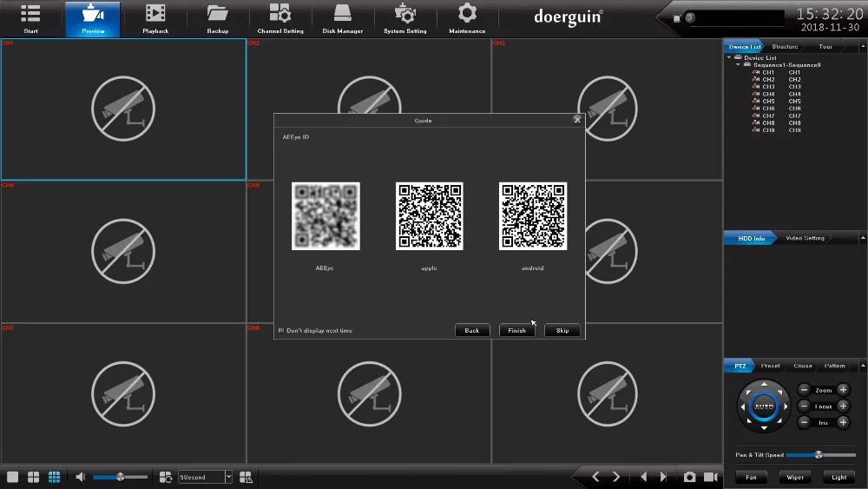Image resolution: width=868 pixels, height=489 pixels.
Task: Switch to HDD Info tab
Action: [751, 238]
